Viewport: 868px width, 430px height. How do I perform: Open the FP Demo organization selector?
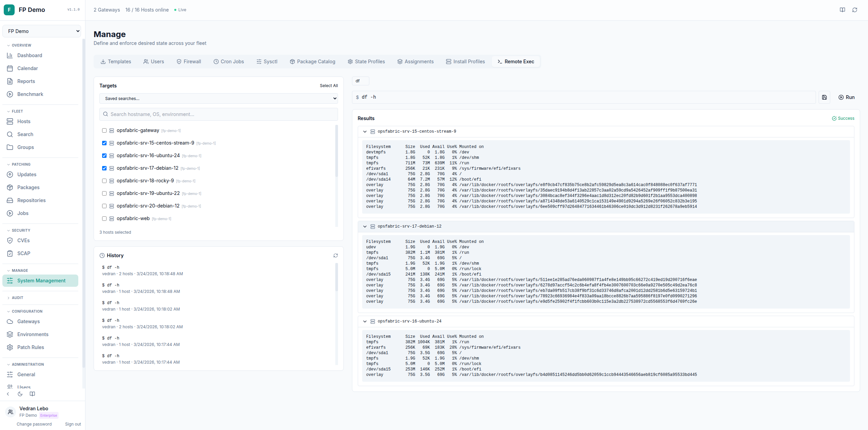coord(42,31)
